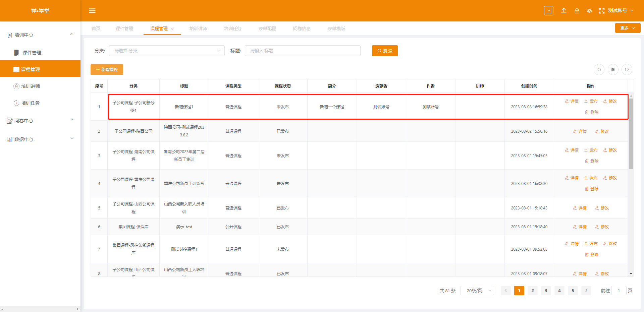The image size is (644, 312).
Task: Click the table scrollbar down arrow
Action: coord(631,274)
